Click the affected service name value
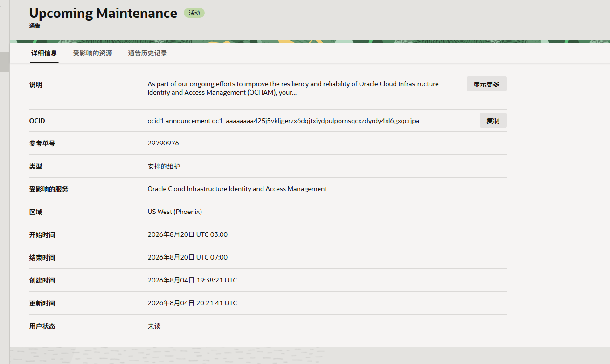This screenshot has width=610, height=364. pyautogui.click(x=237, y=189)
